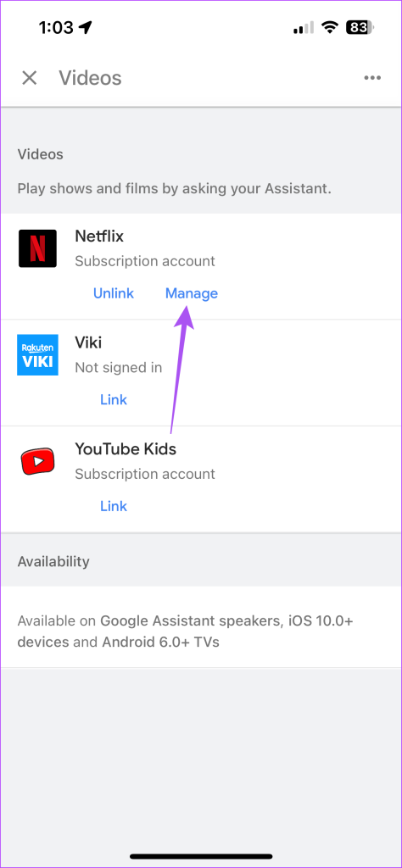This screenshot has width=402, height=868.
Task: Tap the Videos page title
Action: pyautogui.click(x=90, y=78)
